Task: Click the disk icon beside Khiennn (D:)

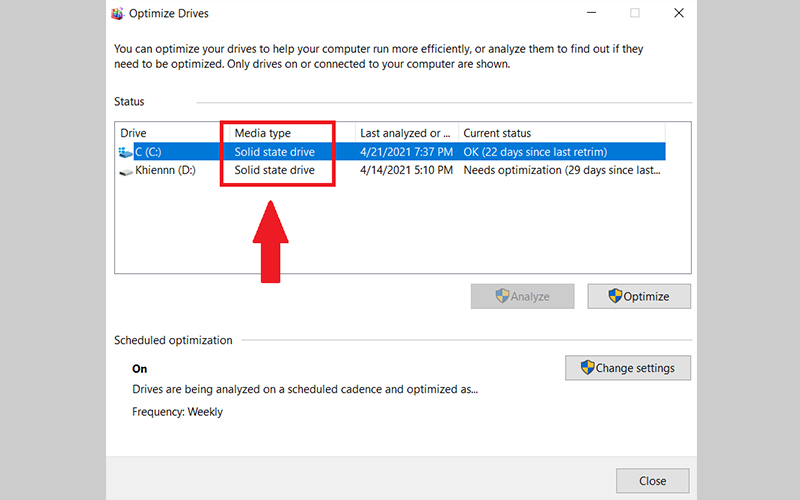Action: point(126,171)
